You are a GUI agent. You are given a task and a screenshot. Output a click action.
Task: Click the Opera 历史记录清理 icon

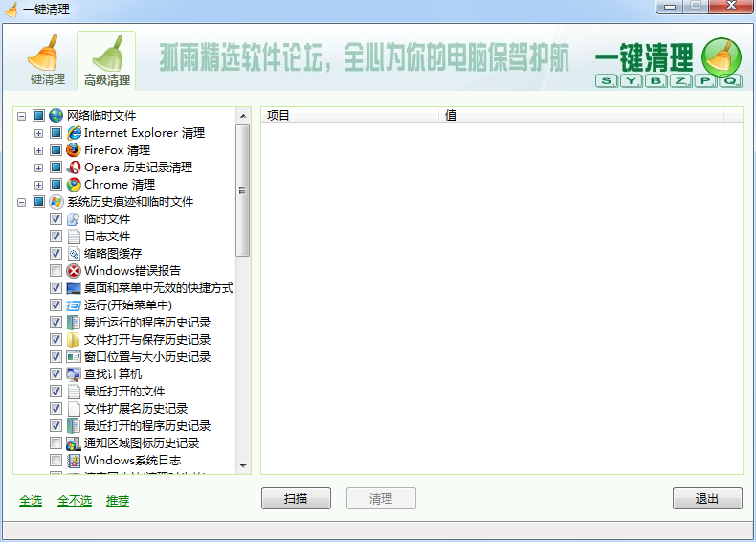[x=74, y=168]
